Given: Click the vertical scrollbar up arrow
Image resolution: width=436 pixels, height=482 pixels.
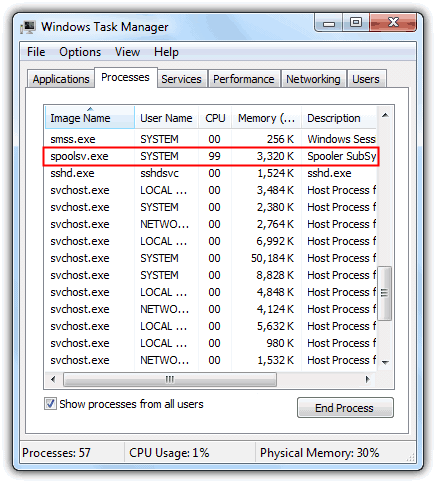Looking at the screenshot, I should (x=385, y=115).
